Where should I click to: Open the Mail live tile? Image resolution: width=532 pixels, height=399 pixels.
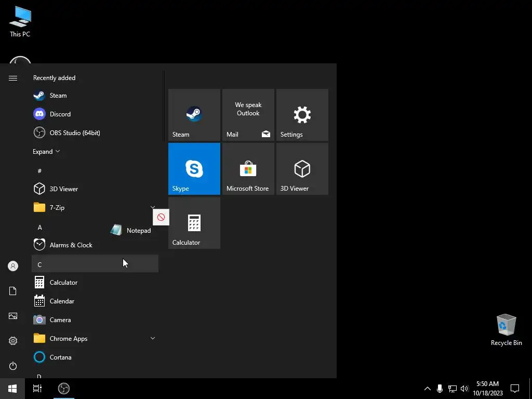pyautogui.click(x=248, y=115)
